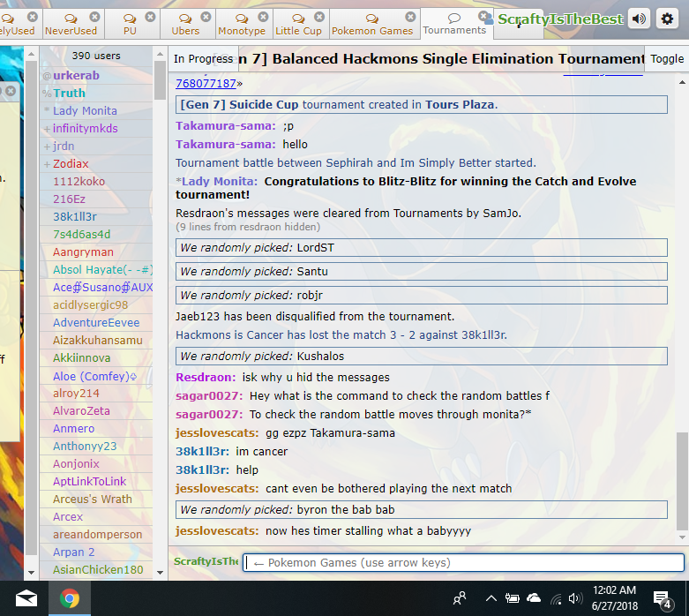This screenshot has width=689, height=616.
Task: Open the taskbar clock and calendar
Action: 614,598
